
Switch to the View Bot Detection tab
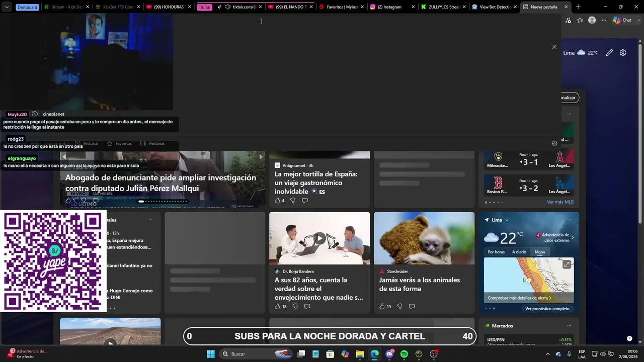[x=495, y=7]
